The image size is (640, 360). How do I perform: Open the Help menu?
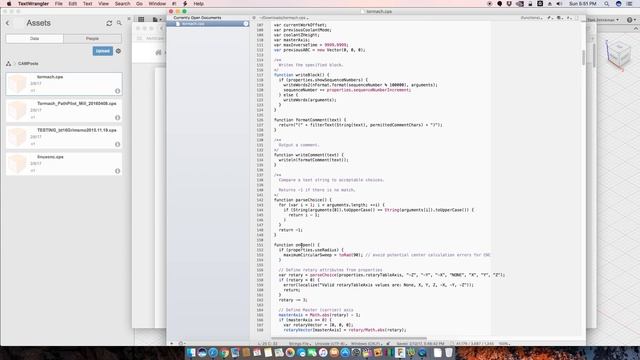click(x=198, y=4)
